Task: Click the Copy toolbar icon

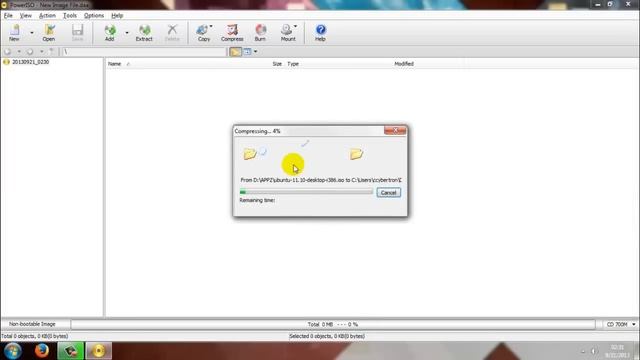Action: tap(204, 33)
